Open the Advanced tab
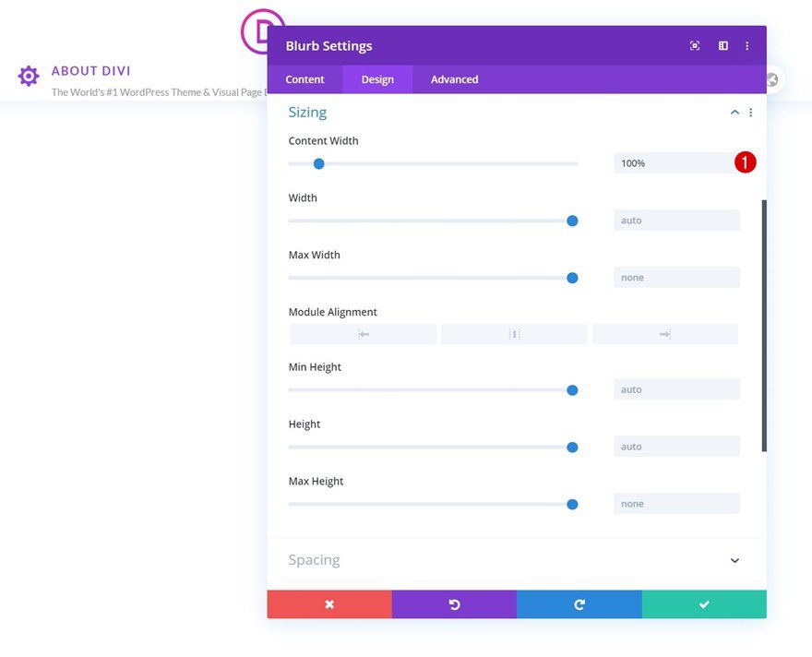The height and width of the screenshot is (657, 812). pos(453,79)
